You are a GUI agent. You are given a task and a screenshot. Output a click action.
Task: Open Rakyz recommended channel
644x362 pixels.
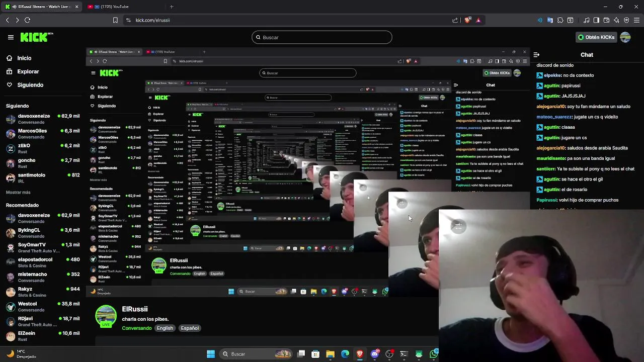[x=43, y=292]
